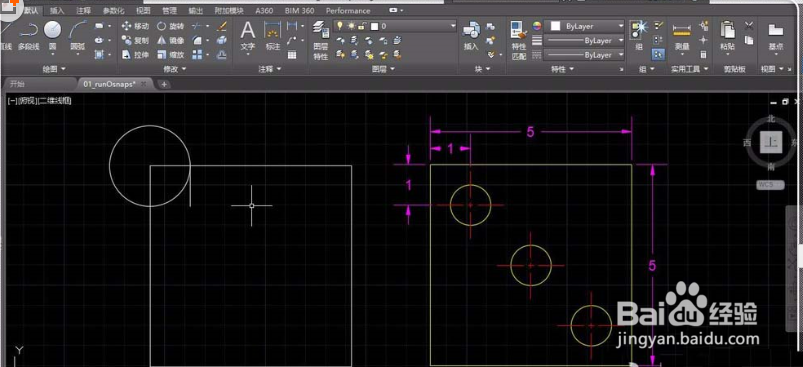The width and height of the screenshot is (803, 367).
Task: Expand the 块 panel
Action: tap(482, 69)
